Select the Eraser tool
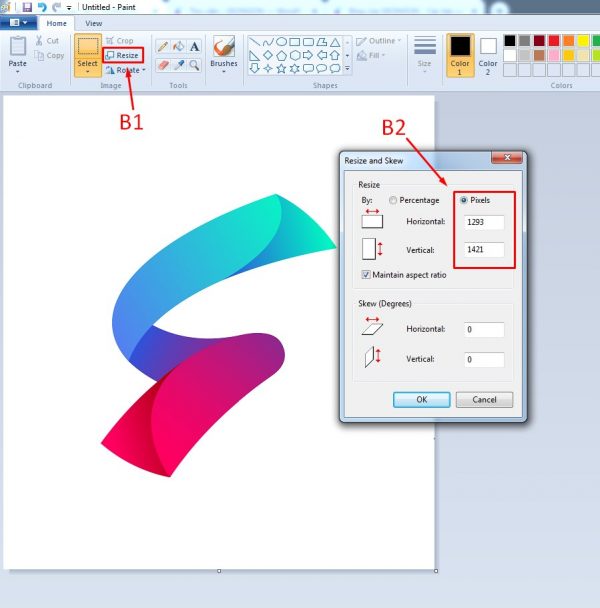 [x=163, y=65]
